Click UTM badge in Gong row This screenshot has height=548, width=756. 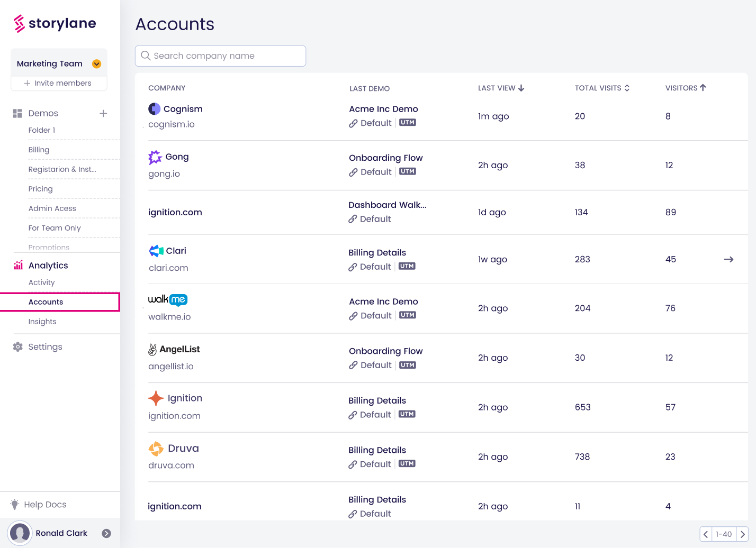tap(408, 171)
